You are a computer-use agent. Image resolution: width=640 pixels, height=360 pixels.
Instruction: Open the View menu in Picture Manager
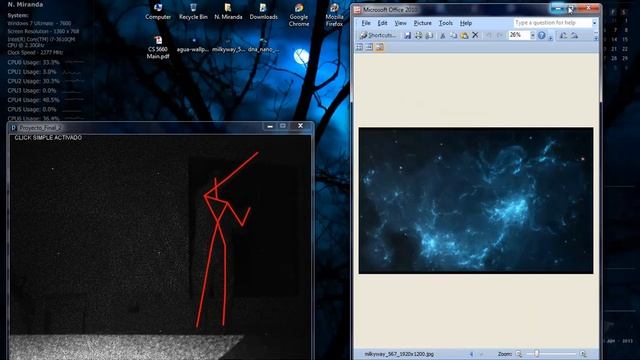tap(400, 23)
